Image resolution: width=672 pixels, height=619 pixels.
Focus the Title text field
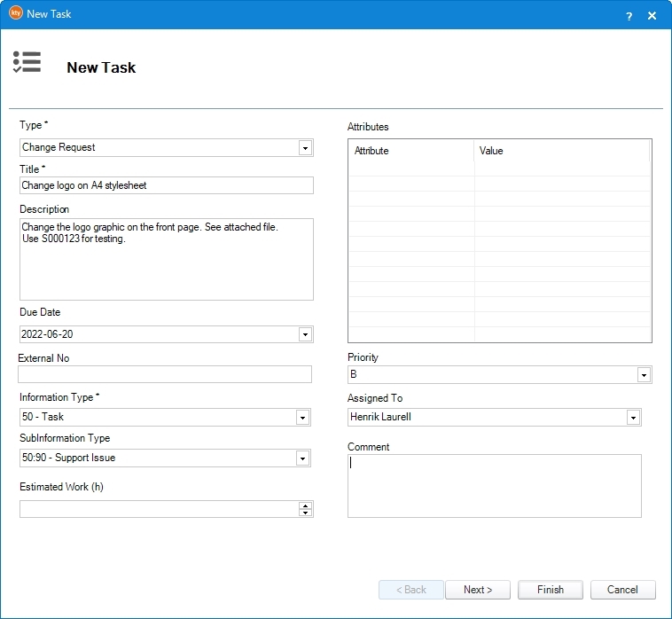point(166,185)
